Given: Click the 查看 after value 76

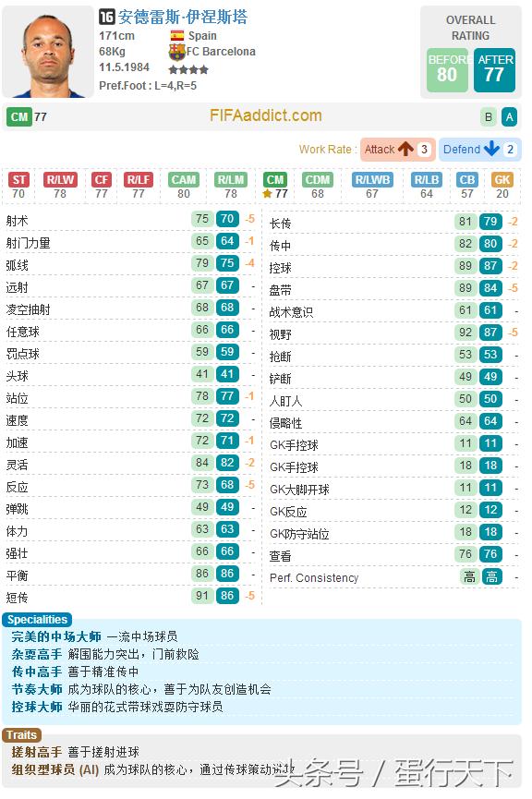Looking at the screenshot, I should click(x=490, y=554).
